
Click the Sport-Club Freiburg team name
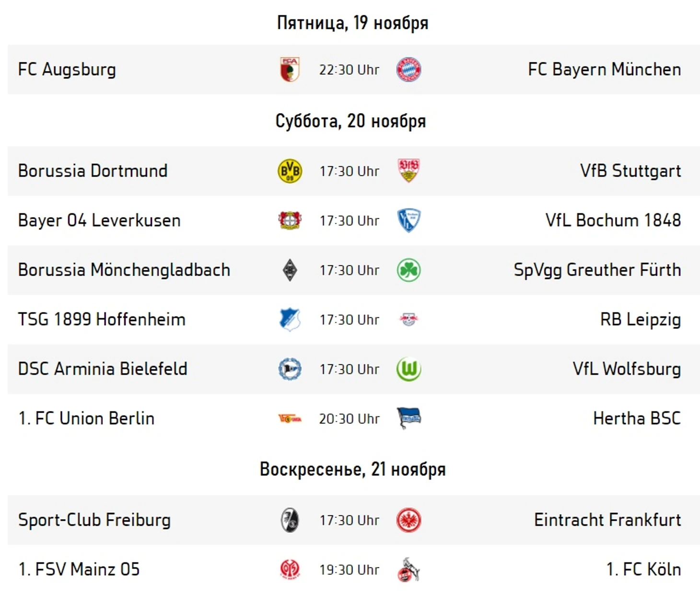click(94, 520)
